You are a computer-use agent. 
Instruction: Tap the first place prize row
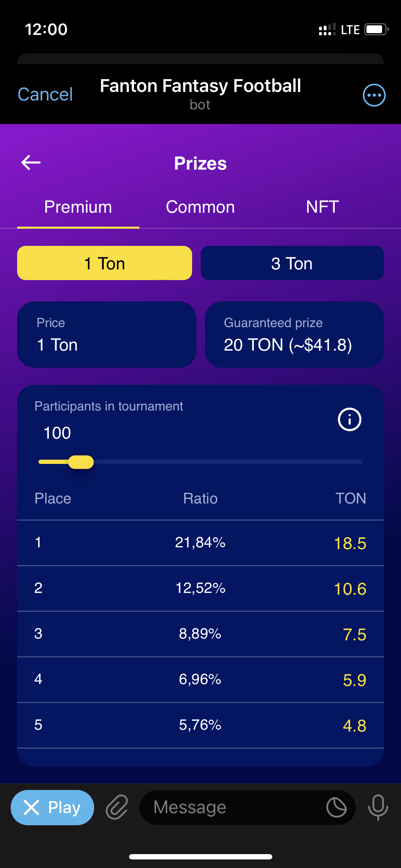click(200, 543)
